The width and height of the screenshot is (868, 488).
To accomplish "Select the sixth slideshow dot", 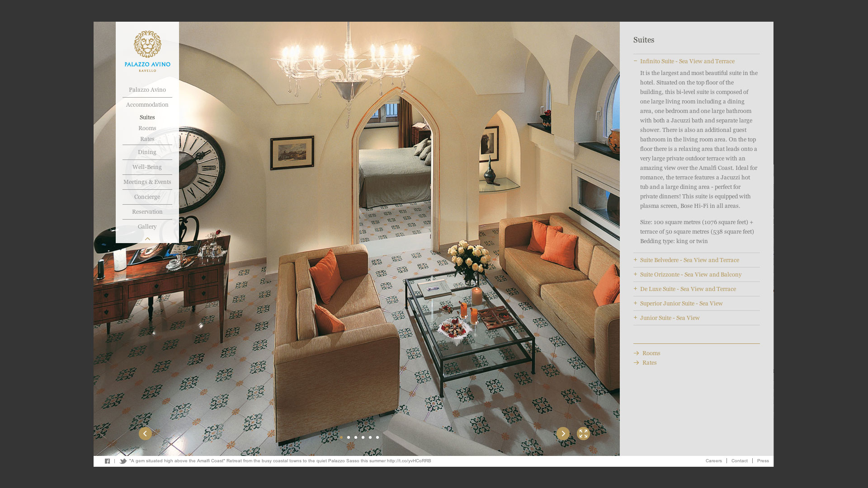I will tap(377, 437).
